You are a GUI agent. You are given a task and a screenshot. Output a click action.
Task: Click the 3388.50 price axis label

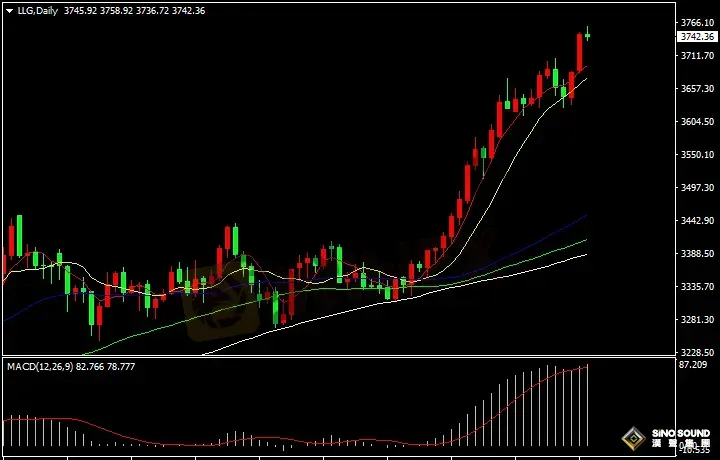[698, 254]
